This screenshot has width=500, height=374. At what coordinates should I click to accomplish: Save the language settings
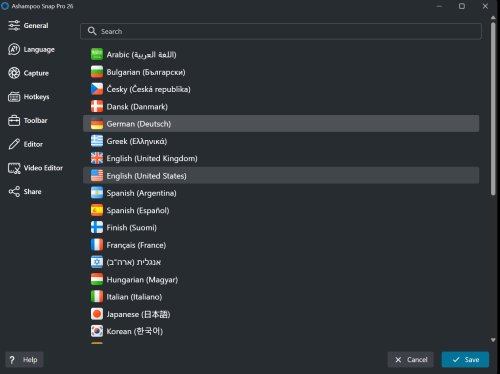[x=465, y=360]
